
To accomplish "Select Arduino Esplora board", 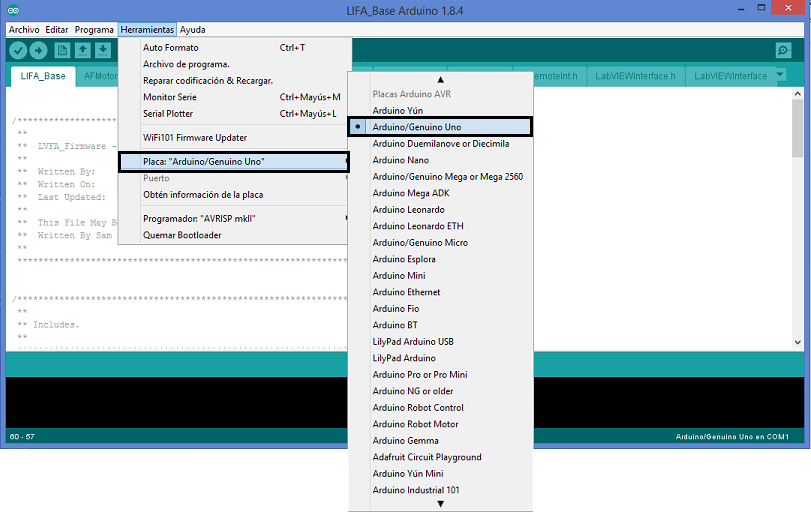I will (441, 260).
